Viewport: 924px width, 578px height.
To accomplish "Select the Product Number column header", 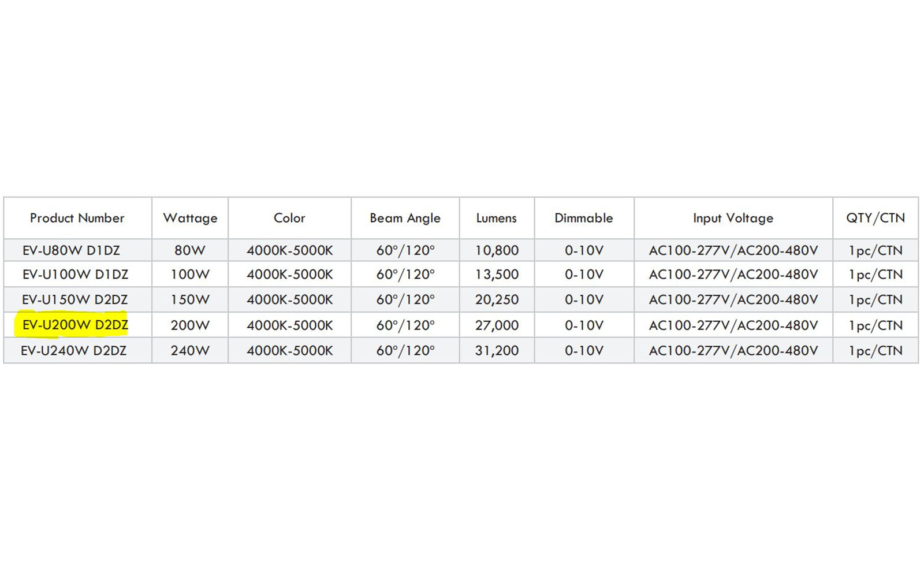I will [77, 218].
